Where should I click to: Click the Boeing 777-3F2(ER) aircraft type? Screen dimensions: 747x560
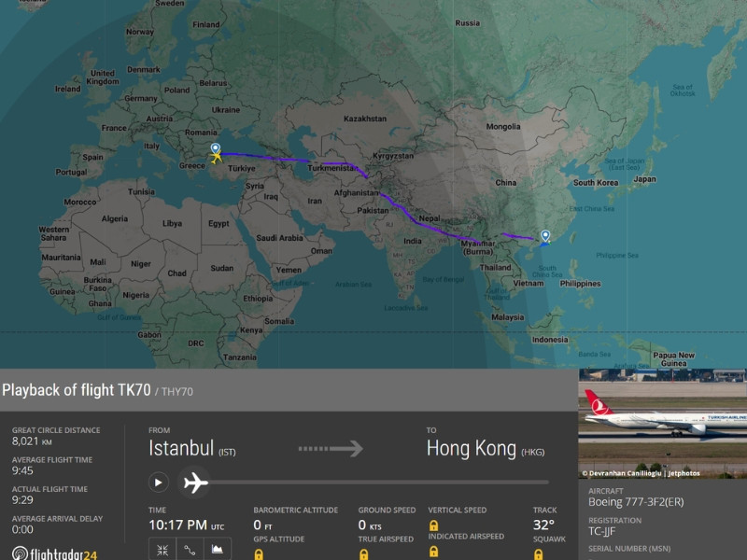(x=636, y=503)
